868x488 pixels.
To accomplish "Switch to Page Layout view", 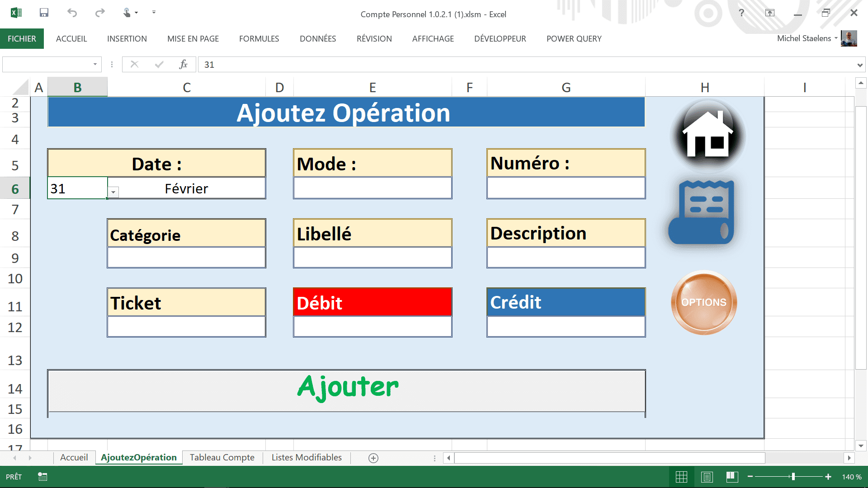I will coord(707,477).
